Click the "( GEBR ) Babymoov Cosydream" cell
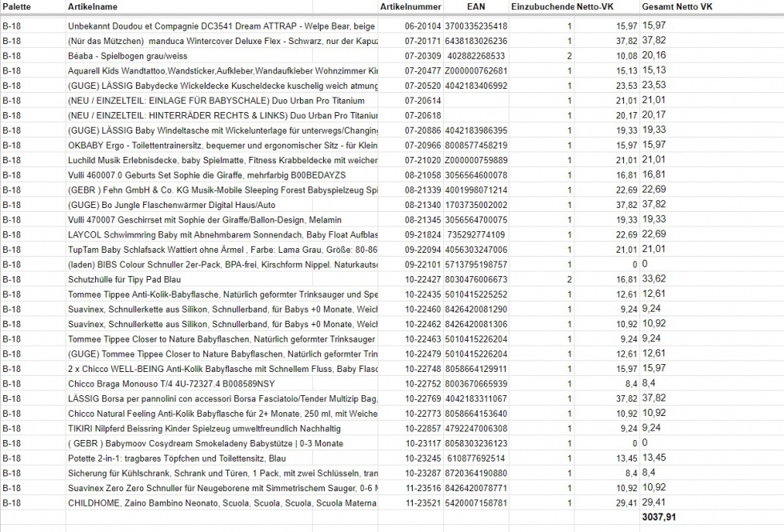 206,443
